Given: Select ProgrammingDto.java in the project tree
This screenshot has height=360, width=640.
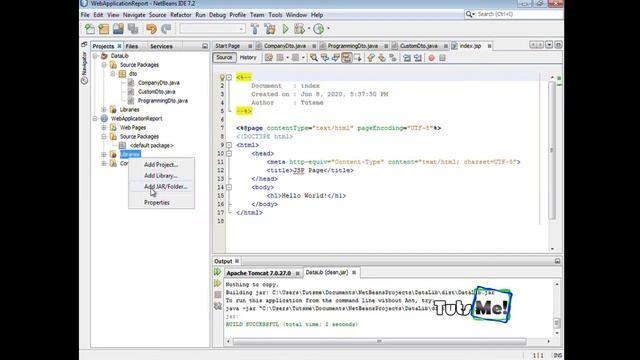Looking at the screenshot, I should click(163, 101).
